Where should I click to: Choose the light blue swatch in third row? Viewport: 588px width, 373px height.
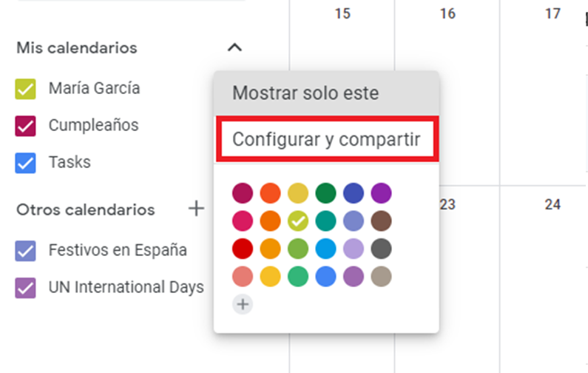[x=325, y=249]
